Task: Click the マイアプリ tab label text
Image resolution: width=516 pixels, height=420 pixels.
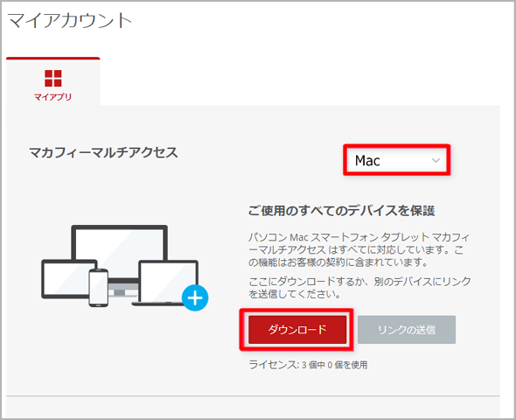Action: 53,97
